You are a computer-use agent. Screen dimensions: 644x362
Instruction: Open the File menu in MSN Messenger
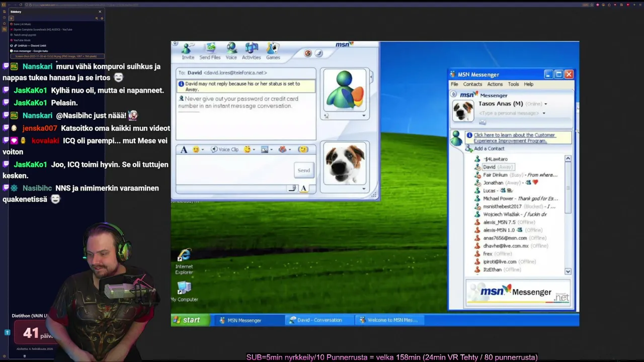click(454, 84)
